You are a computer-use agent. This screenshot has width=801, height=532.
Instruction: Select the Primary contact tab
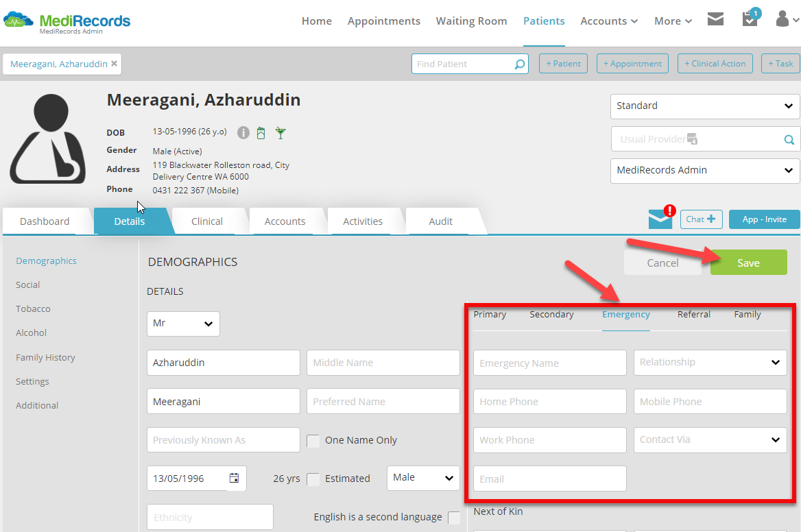click(490, 315)
